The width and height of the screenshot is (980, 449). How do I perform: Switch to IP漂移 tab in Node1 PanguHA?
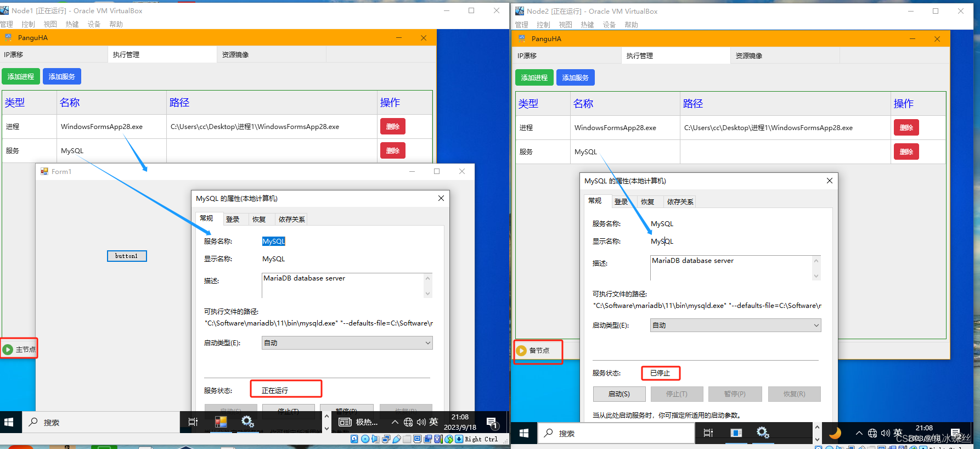(x=54, y=54)
